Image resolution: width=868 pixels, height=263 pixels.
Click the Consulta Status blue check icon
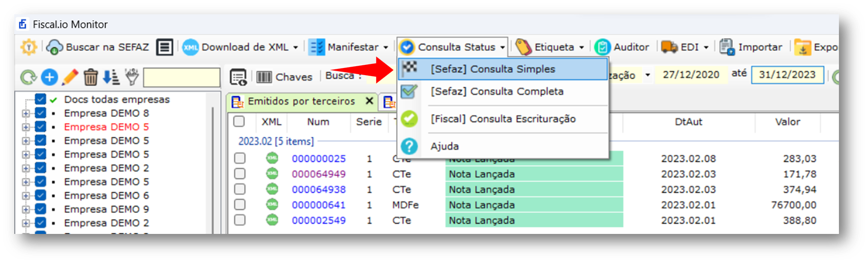pyautogui.click(x=407, y=47)
